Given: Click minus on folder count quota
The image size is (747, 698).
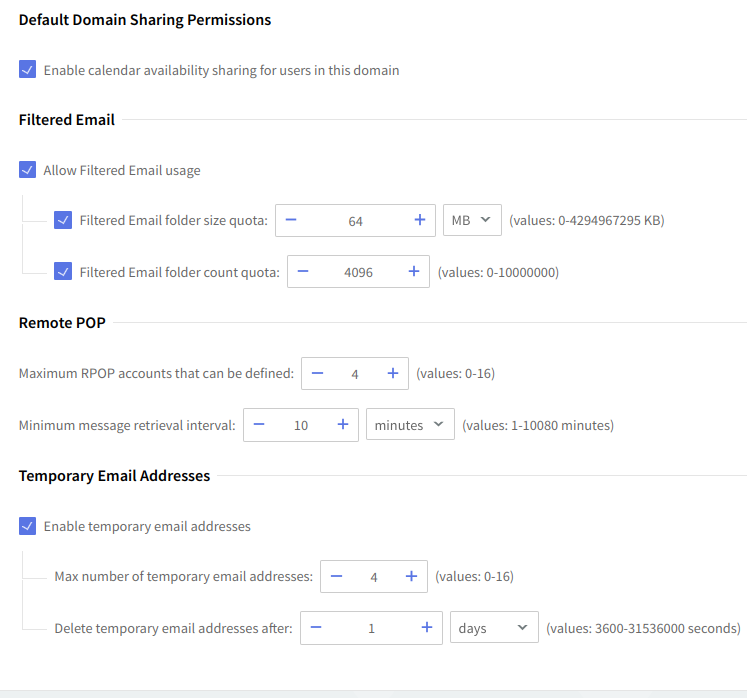Looking at the screenshot, I should pyautogui.click(x=303, y=271).
